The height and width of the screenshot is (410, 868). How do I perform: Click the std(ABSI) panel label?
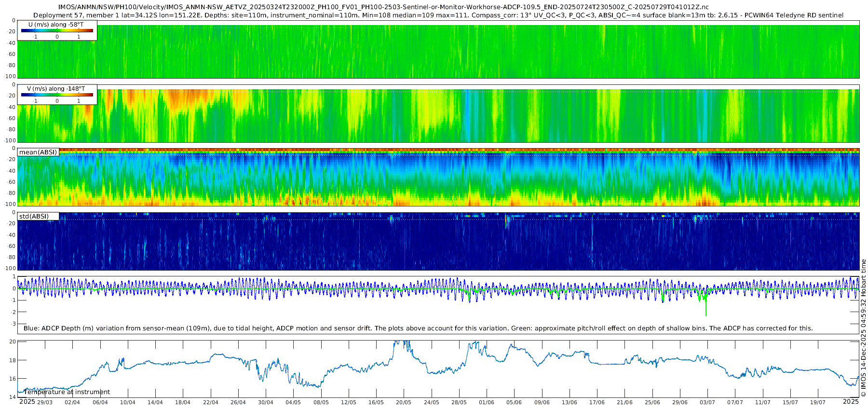tap(34, 217)
